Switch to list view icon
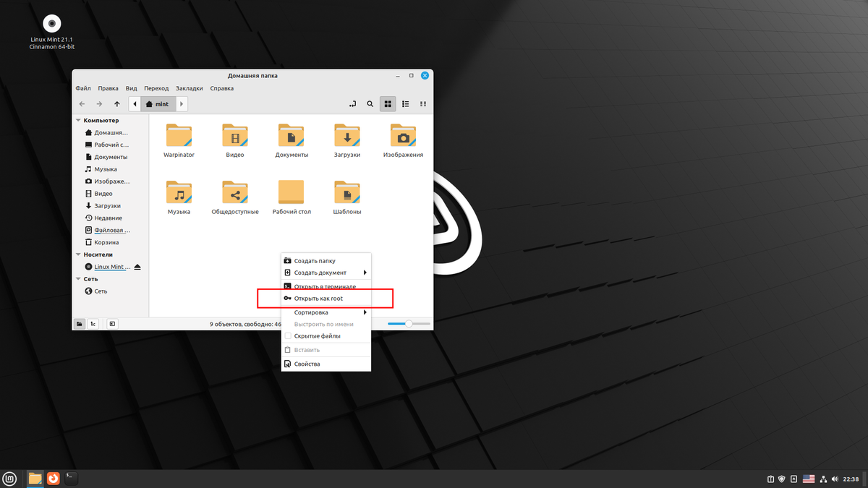This screenshot has height=488, width=868. click(405, 103)
